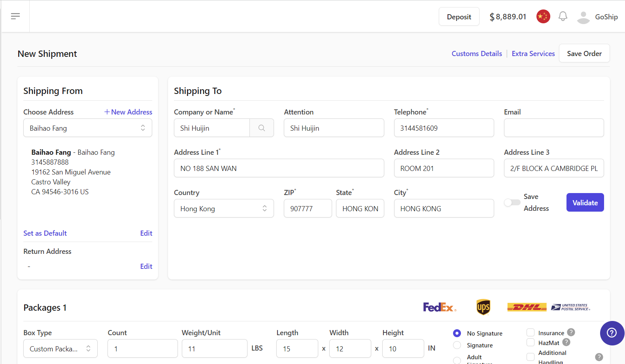Click the $8,889.01 balance amount

[x=508, y=17]
